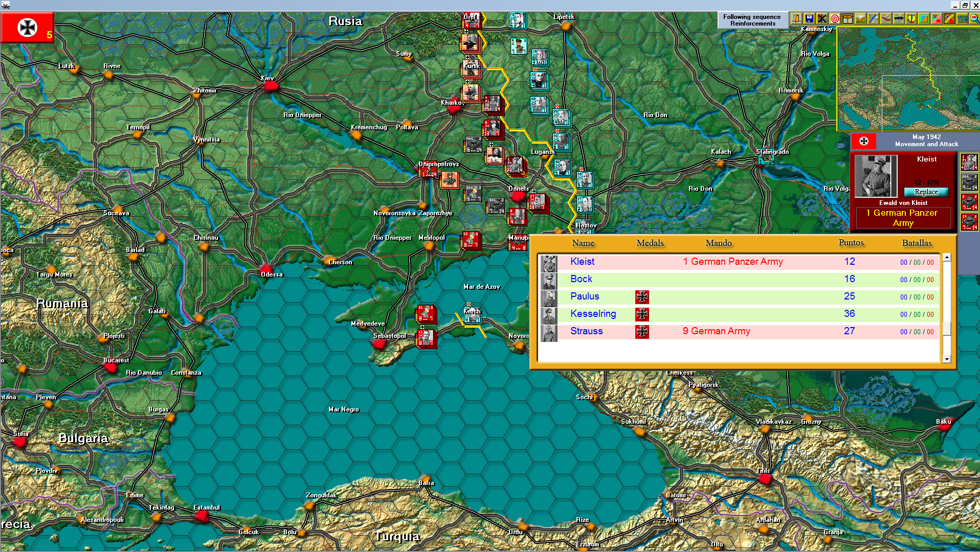980x552 pixels.
Task: Click the save game floppy disk icon
Action: tap(809, 18)
